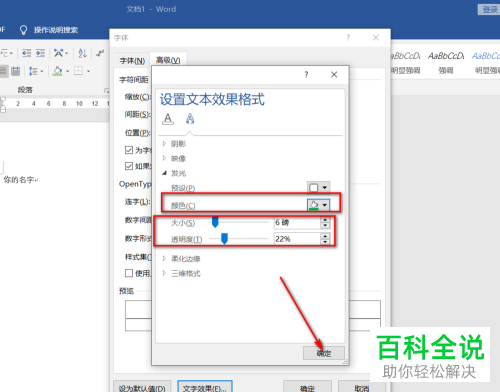The width and height of the screenshot is (500, 392).
Task: Toggle show paragraph marks icon
Action: [x=100, y=53]
